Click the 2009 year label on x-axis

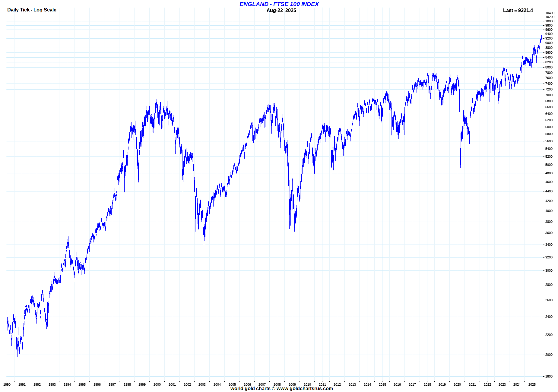(x=292, y=384)
